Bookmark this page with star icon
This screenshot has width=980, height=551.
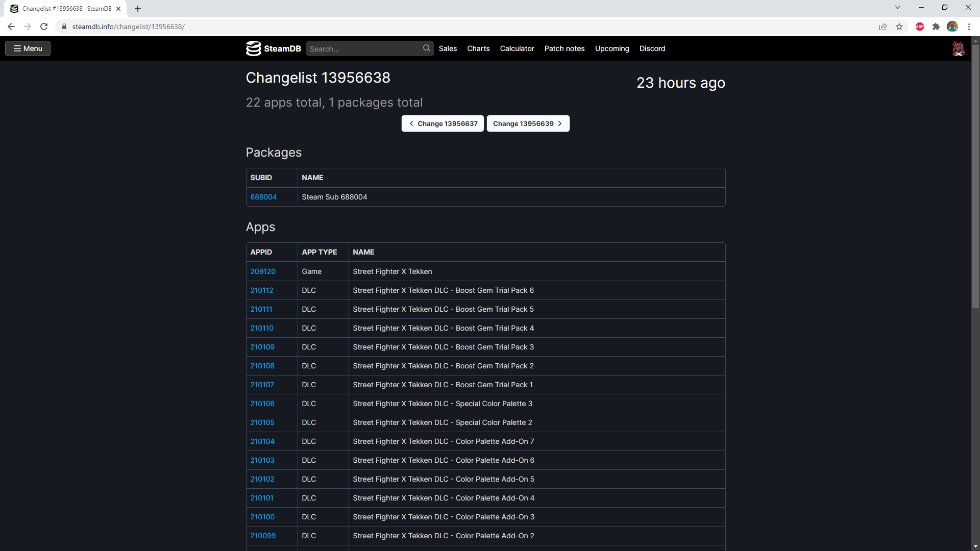[899, 27]
